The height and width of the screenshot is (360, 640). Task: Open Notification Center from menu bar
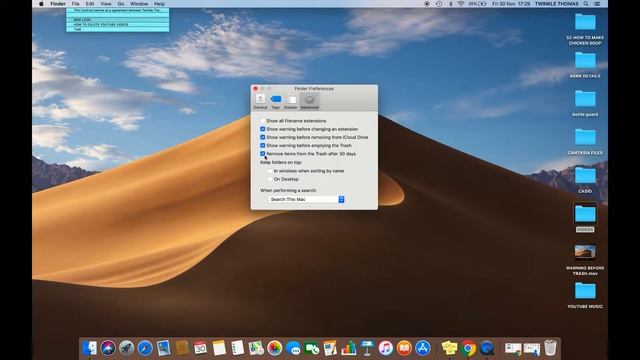(597, 4)
